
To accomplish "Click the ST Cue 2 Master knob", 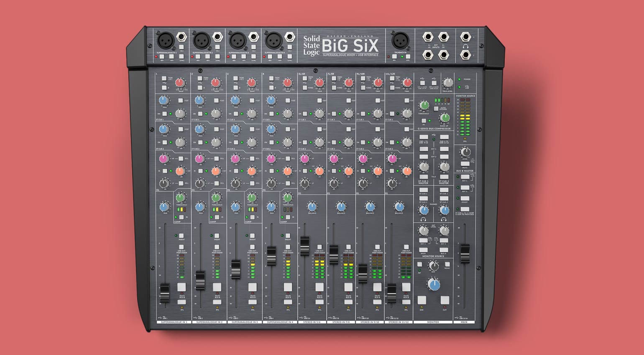I will [444, 167].
